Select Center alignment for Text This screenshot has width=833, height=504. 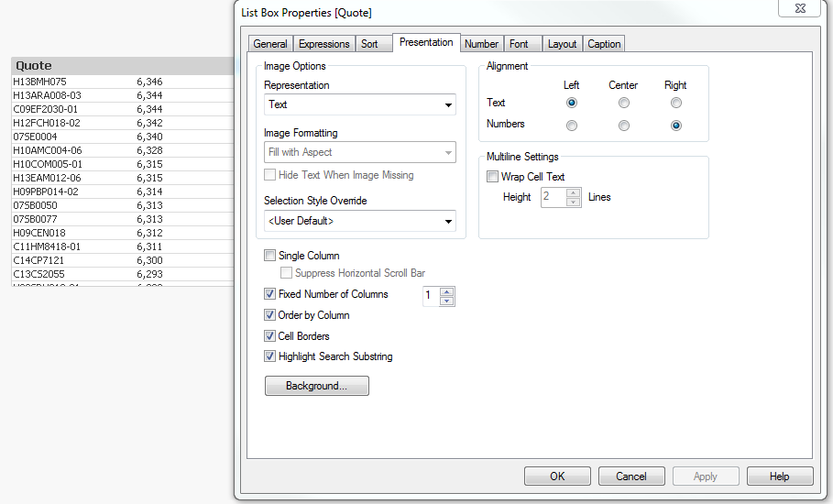[x=624, y=103]
